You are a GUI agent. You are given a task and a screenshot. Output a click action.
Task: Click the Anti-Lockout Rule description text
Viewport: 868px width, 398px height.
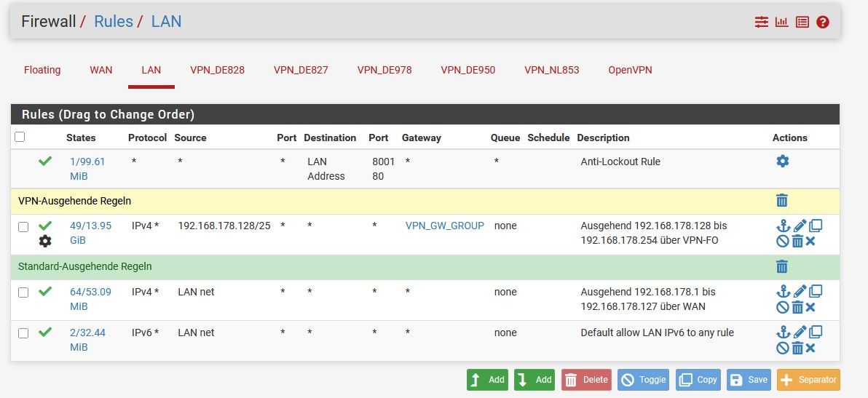point(620,162)
